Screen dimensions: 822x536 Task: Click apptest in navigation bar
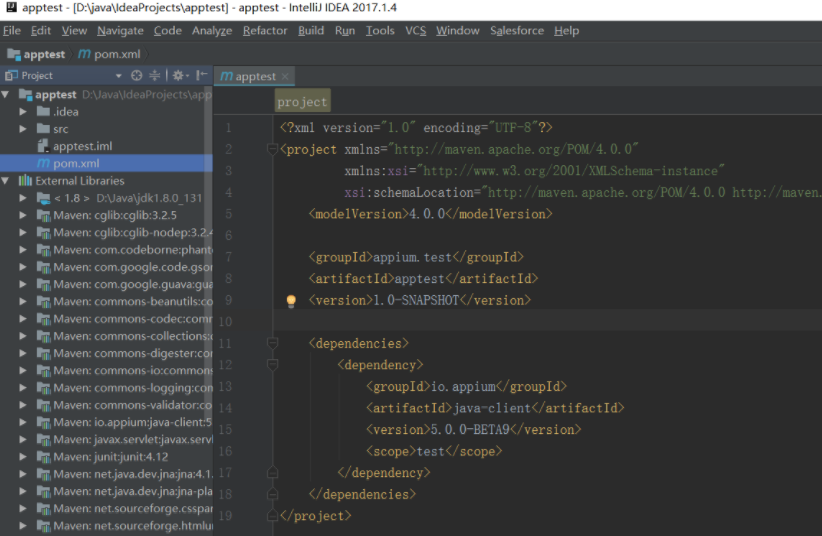(x=36, y=54)
